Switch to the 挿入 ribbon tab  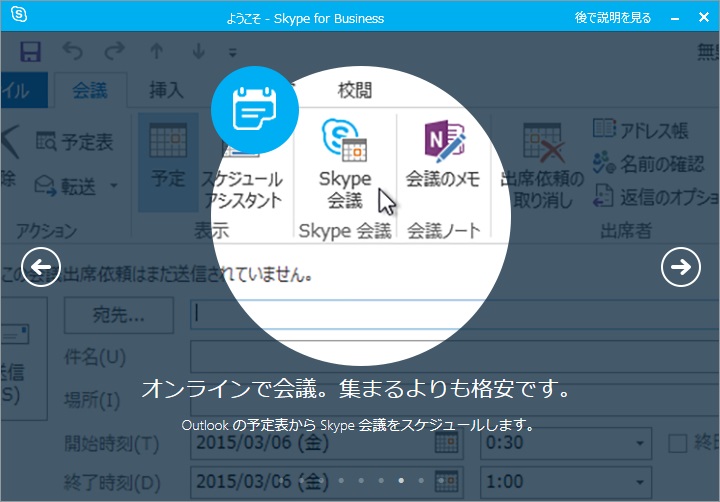pyautogui.click(x=166, y=90)
